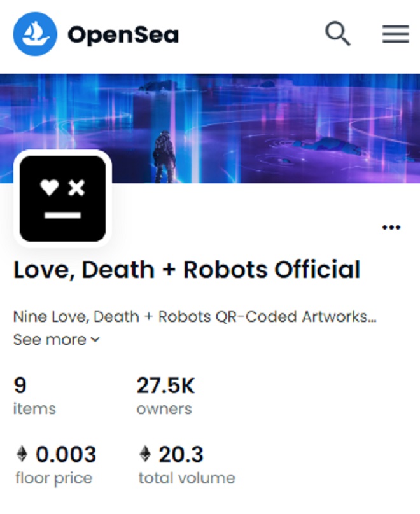Open the 27.5K owners stat
This screenshot has width=420, height=514.
165,386
